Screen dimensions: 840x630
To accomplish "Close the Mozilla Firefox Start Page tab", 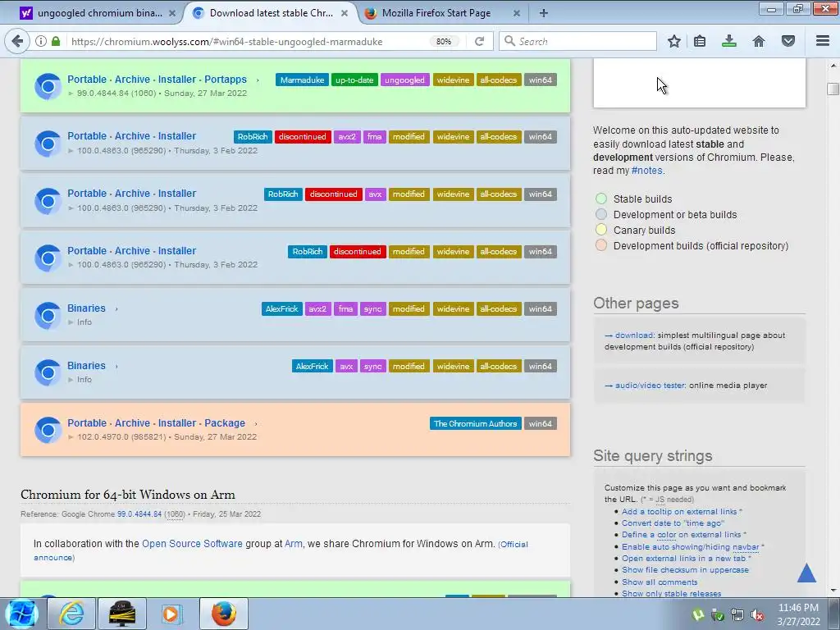I will (517, 13).
